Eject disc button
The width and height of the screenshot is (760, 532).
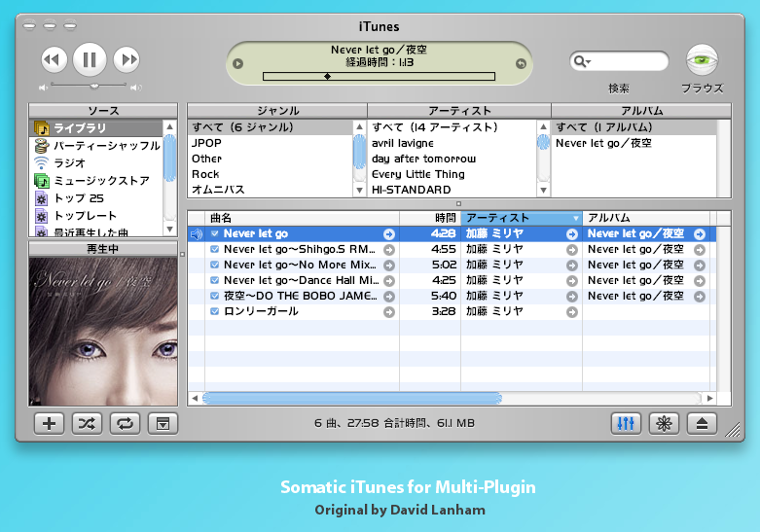tap(702, 424)
